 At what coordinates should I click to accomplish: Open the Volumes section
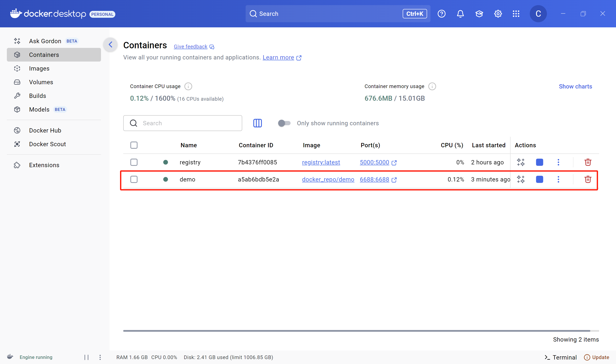pos(41,82)
